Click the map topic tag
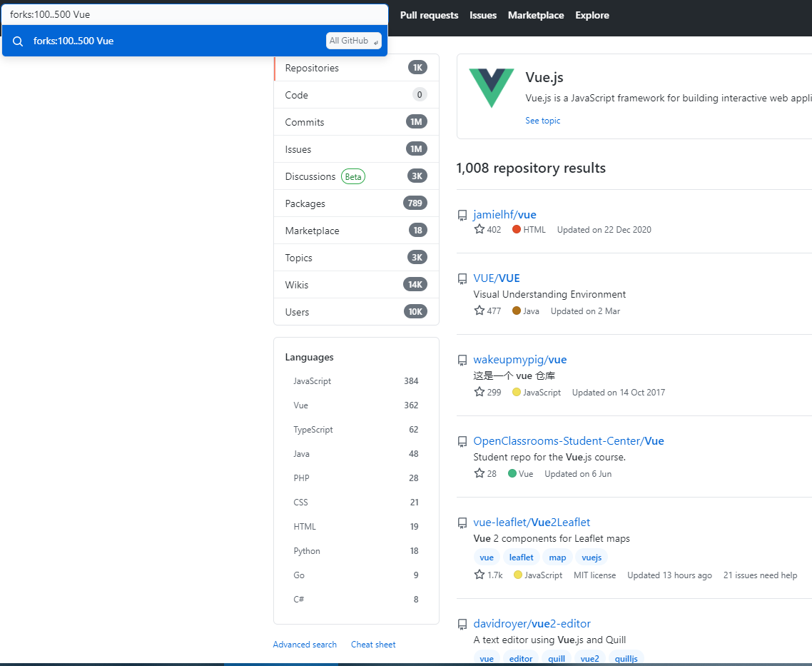 [557, 557]
